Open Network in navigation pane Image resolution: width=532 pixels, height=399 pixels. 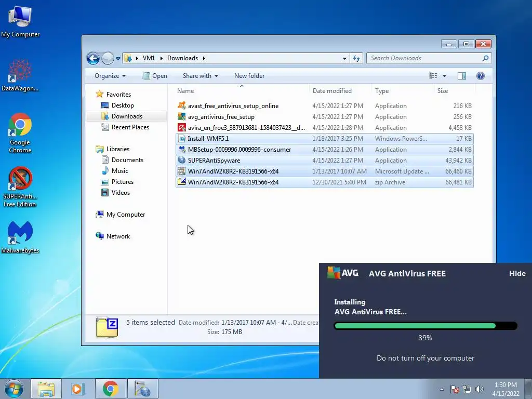113,236
